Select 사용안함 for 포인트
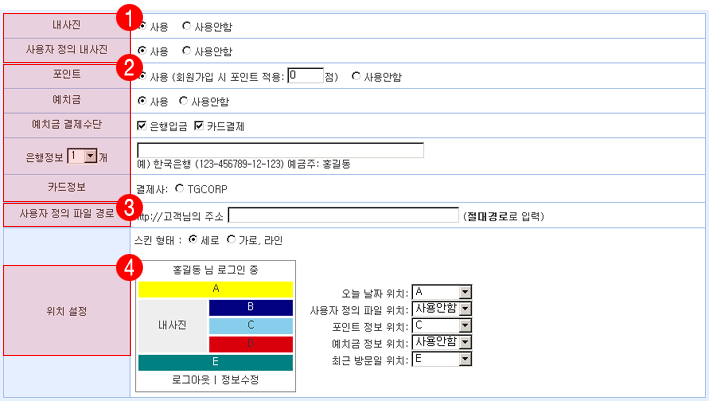709x411 pixels. point(357,76)
